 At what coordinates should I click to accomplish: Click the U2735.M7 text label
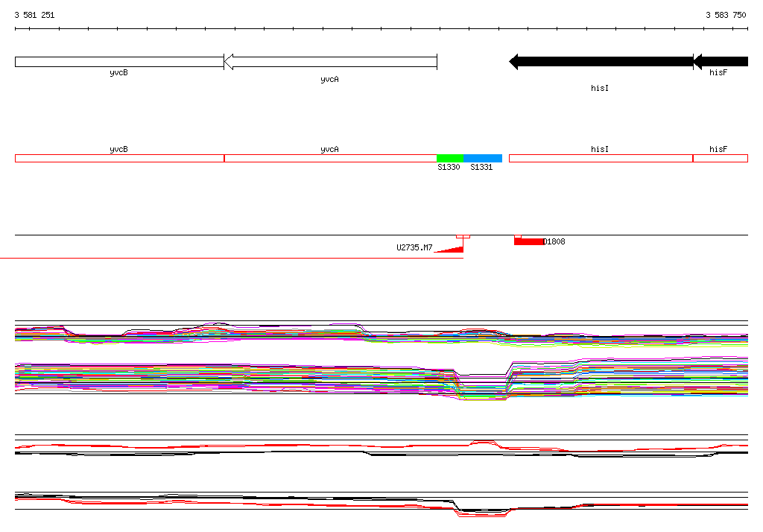(x=414, y=247)
